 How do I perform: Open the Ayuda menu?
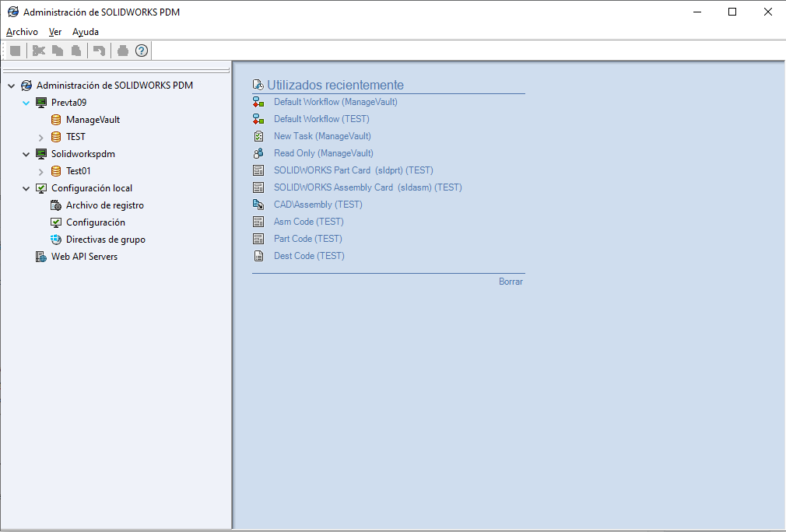tap(86, 32)
